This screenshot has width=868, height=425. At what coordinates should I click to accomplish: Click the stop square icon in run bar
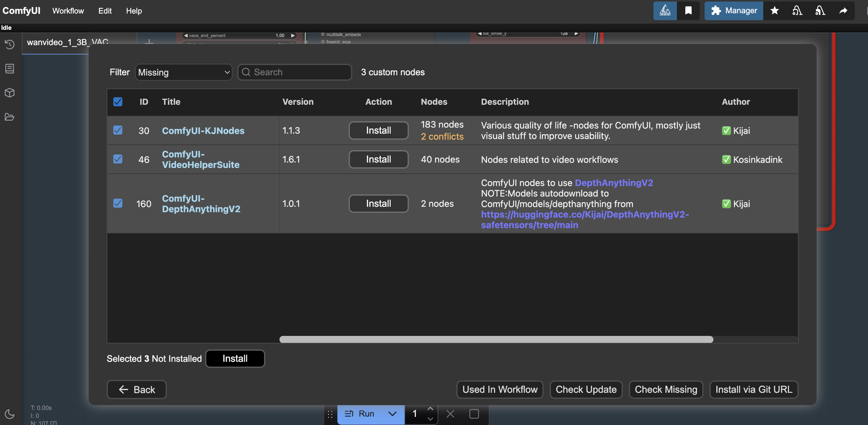tap(474, 414)
